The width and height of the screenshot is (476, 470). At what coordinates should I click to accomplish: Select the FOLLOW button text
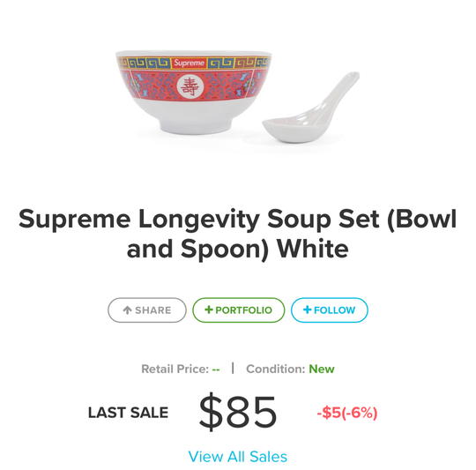pyautogui.click(x=335, y=310)
